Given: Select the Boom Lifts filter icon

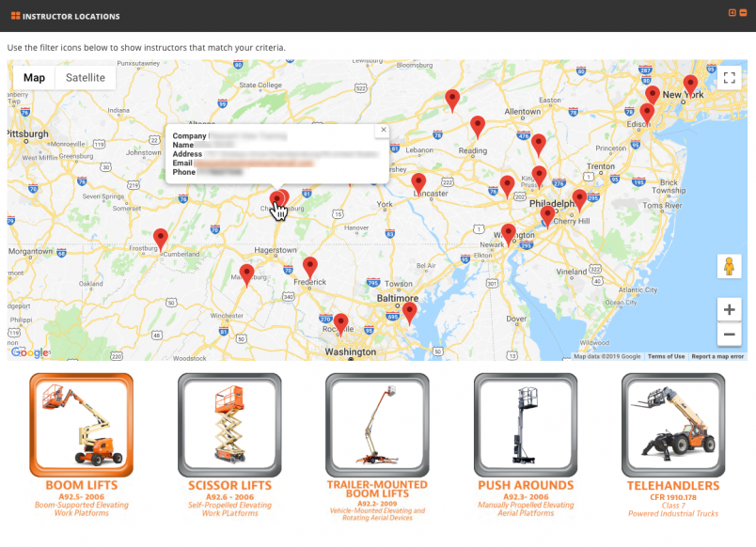Looking at the screenshot, I should coord(81,425).
